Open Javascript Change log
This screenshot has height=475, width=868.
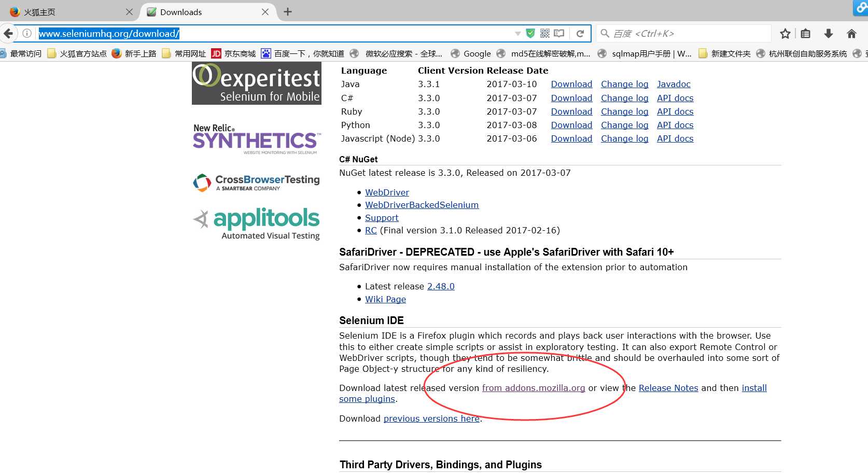tap(624, 138)
